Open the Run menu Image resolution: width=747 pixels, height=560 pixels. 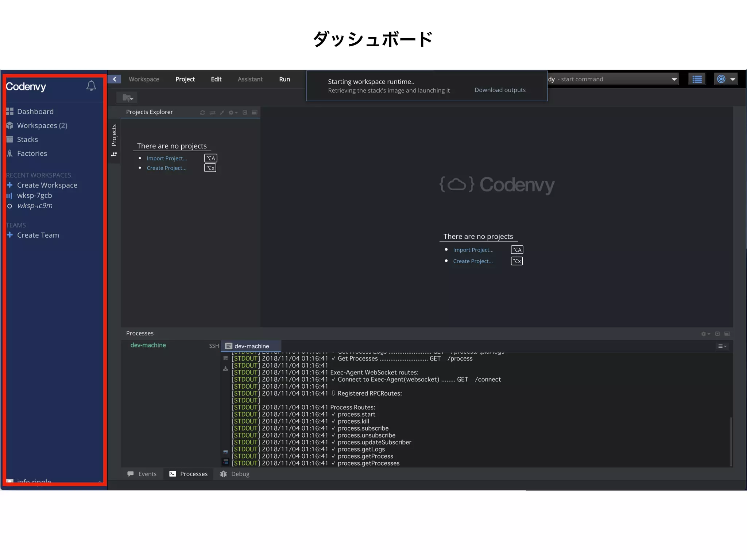[285, 79]
